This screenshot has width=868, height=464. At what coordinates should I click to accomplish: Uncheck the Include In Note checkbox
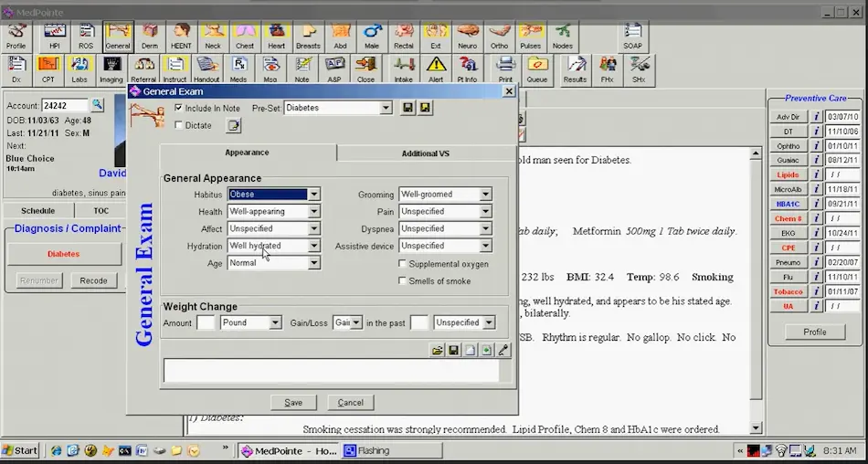[x=178, y=108]
